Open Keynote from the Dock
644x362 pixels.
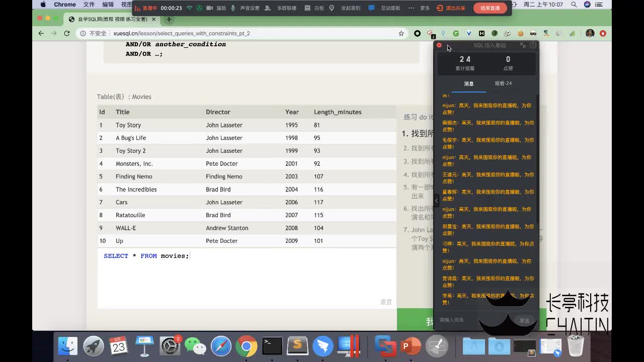pyautogui.click(x=144, y=346)
